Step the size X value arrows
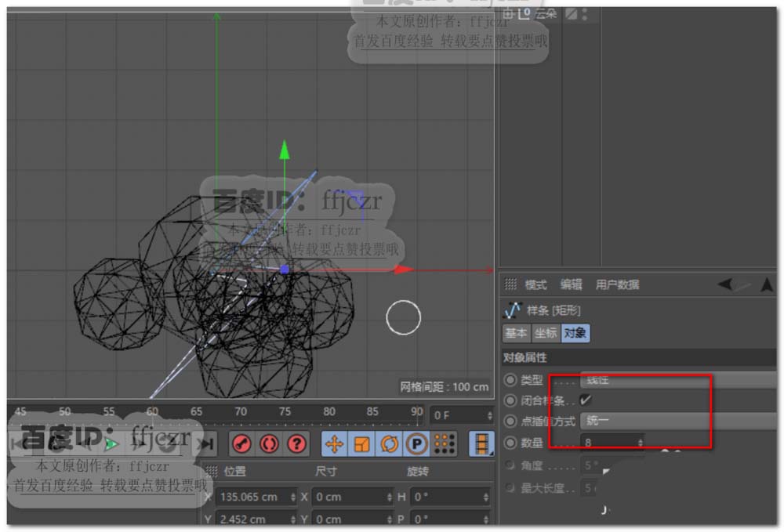This screenshot has width=784, height=532. 389,497
